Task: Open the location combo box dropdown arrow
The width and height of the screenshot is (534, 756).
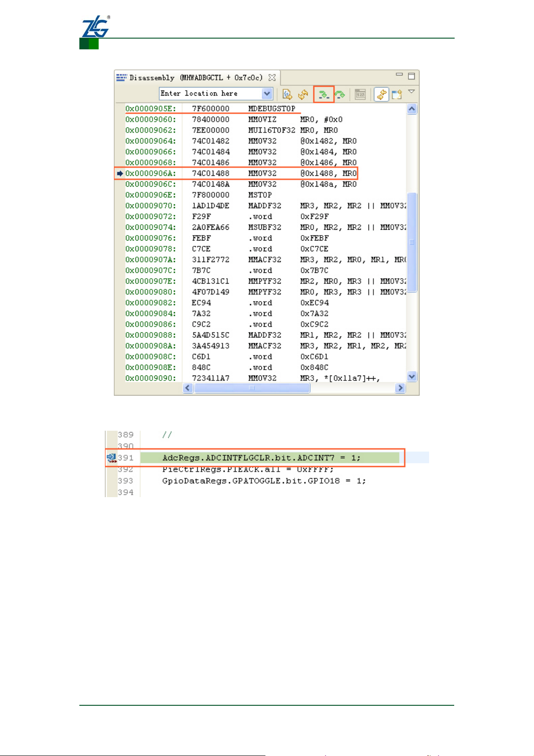Action: (267, 93)
